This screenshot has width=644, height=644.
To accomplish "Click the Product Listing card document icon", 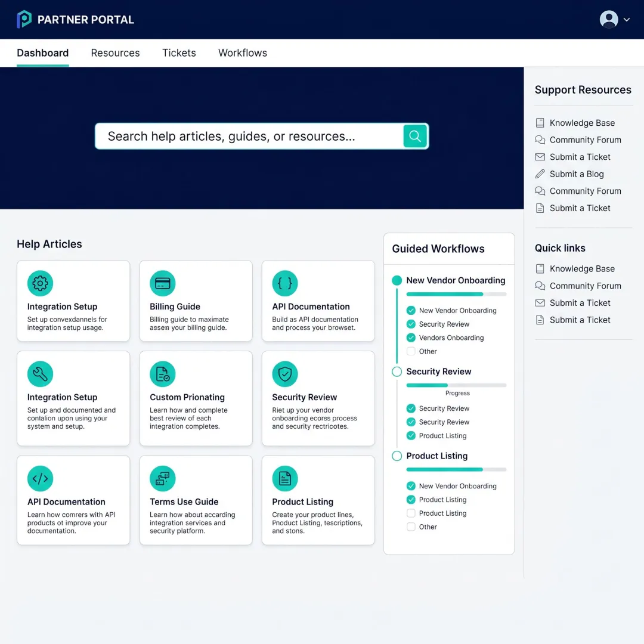I will [x=284, y=478].
